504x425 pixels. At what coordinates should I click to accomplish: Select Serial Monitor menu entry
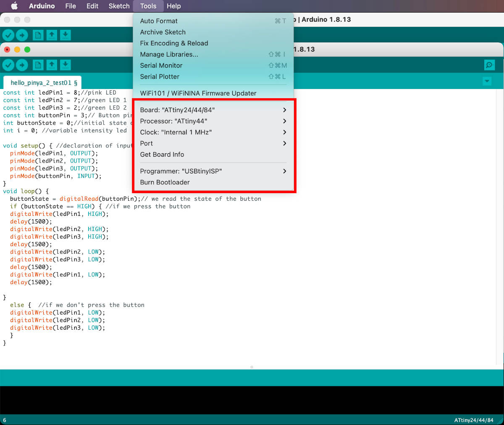pos(213,66)
